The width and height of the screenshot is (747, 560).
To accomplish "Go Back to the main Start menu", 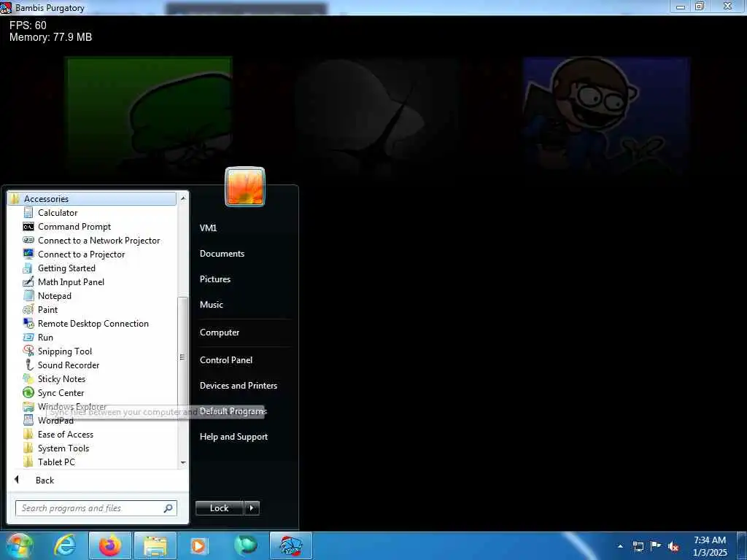I will 44,480.
